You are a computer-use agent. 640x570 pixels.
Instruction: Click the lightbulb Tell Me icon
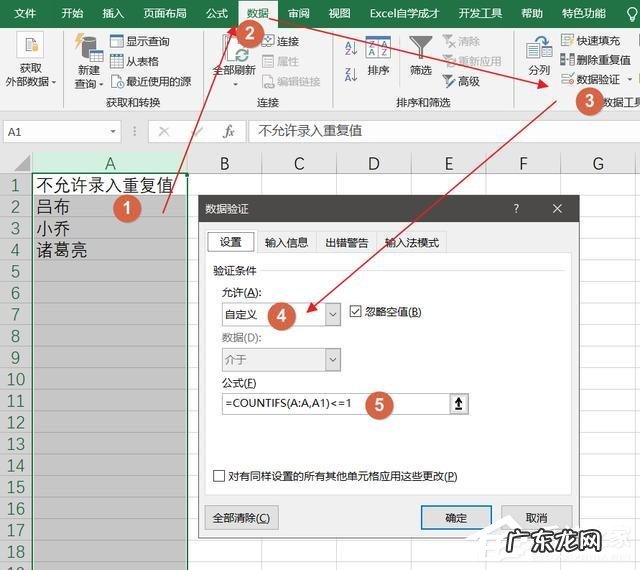(632, 14)
